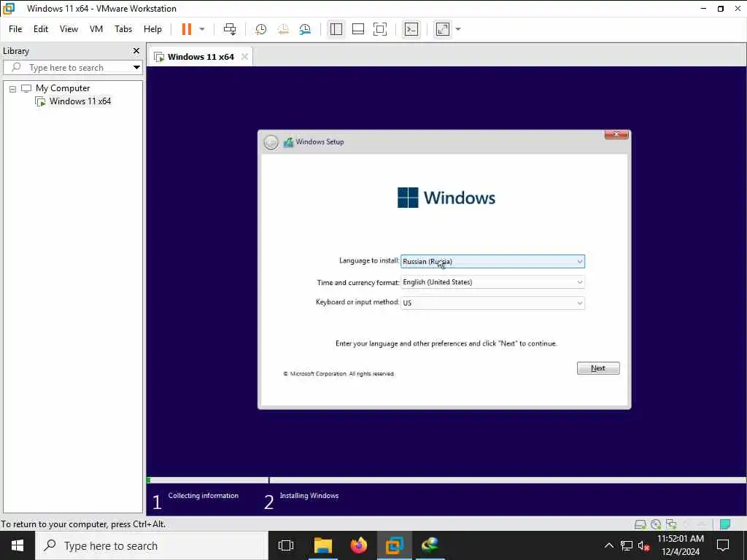Send Ctrl+Alt+Del to the virtual machine
This screenshot has width=747, height=560.
pos(230,29)
